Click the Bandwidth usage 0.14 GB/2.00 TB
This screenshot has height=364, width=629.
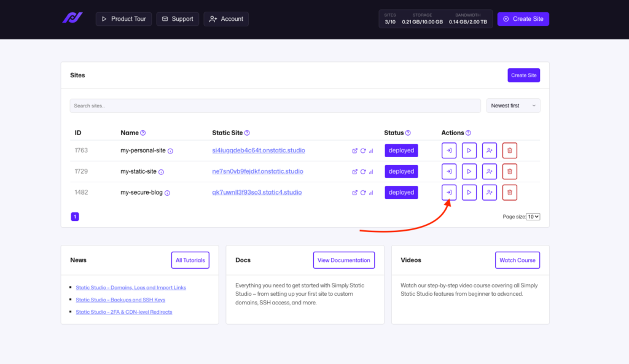[467, 22]
